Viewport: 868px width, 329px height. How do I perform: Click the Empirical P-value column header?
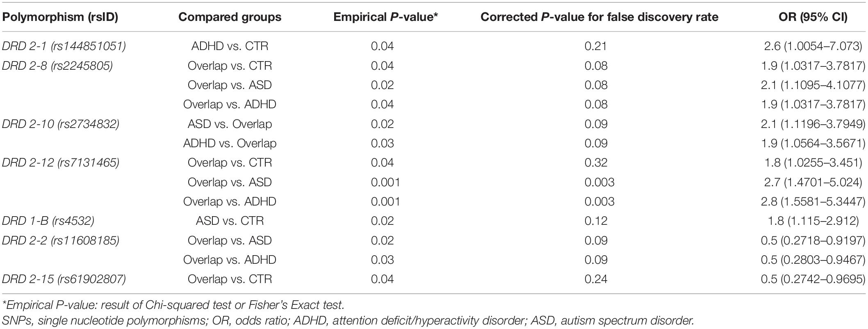pos(385,17)
